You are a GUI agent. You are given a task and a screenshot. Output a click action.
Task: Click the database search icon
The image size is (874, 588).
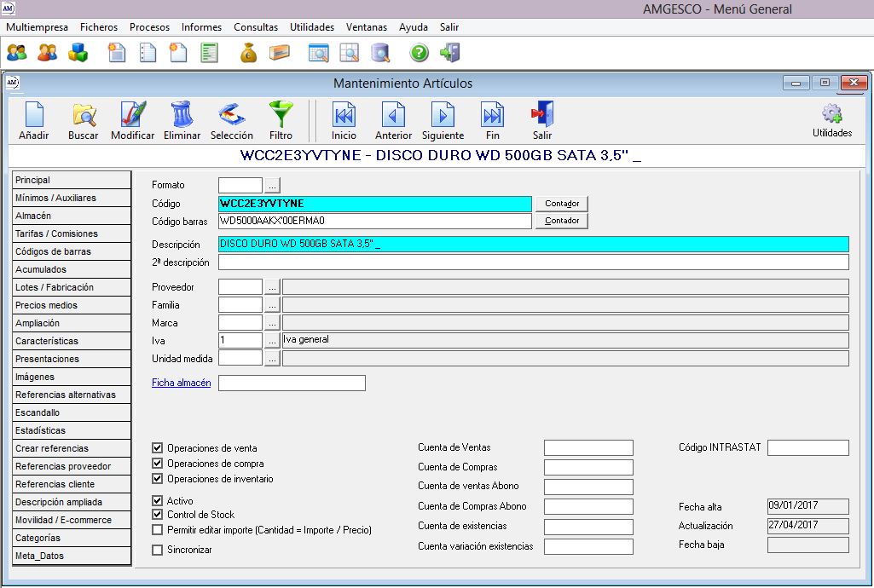coord(380,53)
